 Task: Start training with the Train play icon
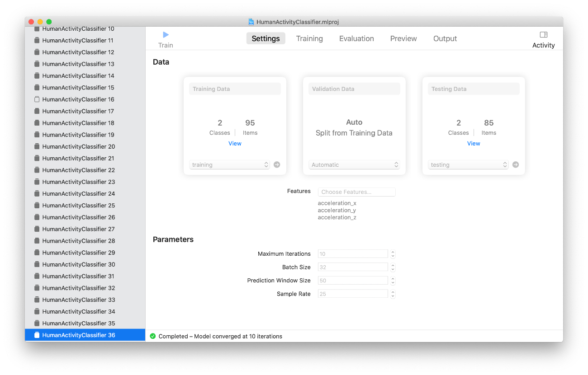coord(166,35)
